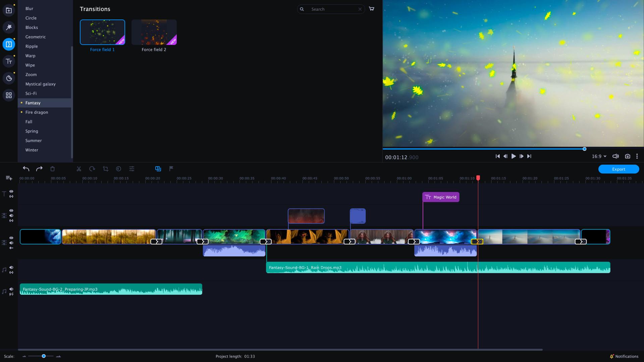Open the color adjustments tool
This screenshot has height=362, width=644.
click(x=132, y=169)
